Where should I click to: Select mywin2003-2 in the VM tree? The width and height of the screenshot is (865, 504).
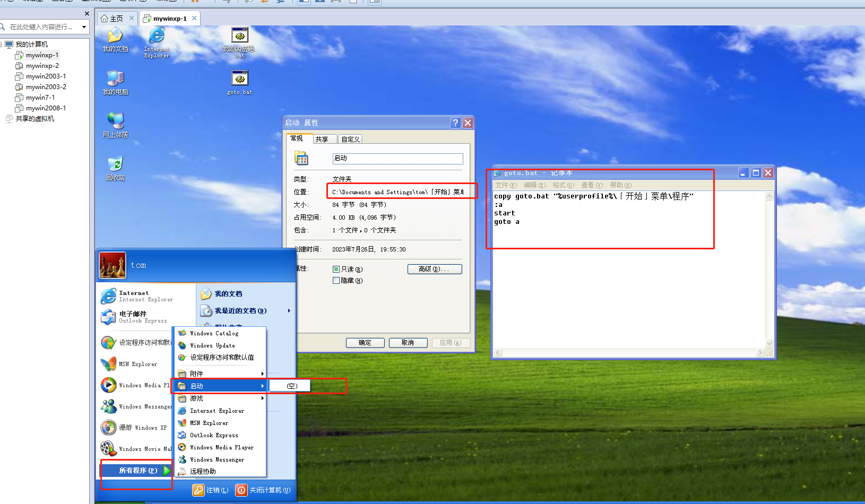(x=46, y=87)
